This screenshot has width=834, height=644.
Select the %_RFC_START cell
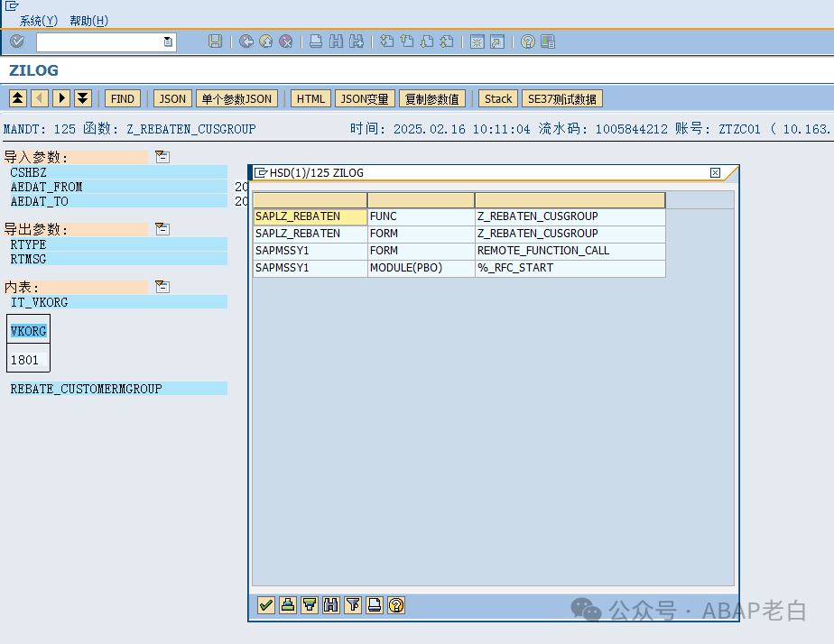click(x=570, y=267)
